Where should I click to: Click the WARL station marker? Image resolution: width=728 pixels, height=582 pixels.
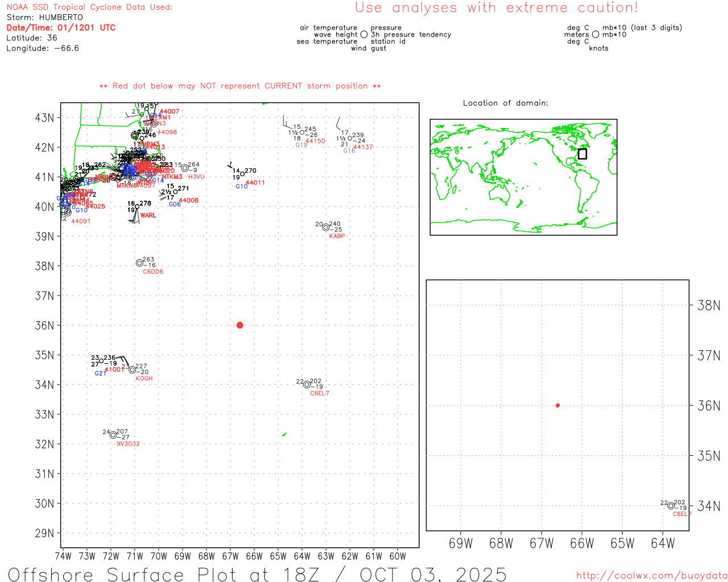pyautogui.click(x=136, y=207)
